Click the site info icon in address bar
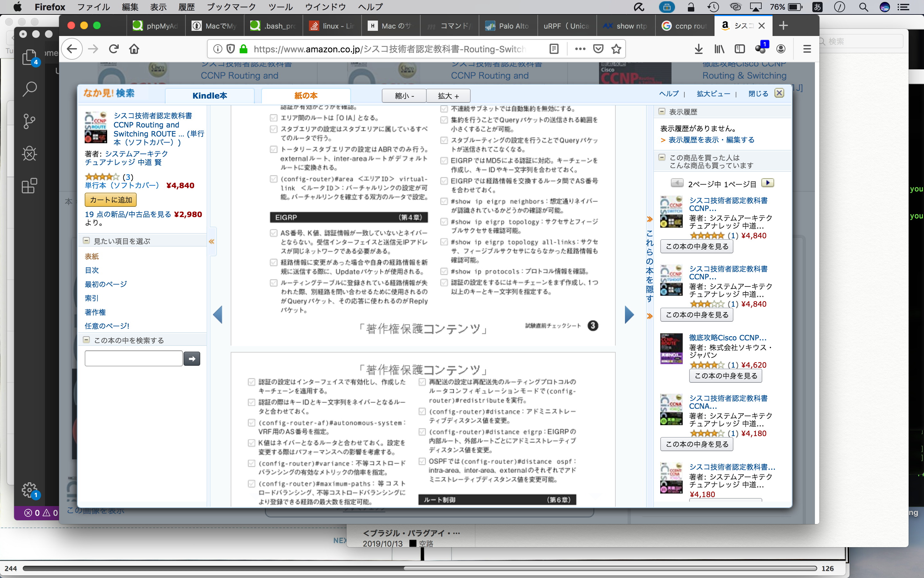The width and height of the screenshot is (924, 578). (x=218, y=49)
